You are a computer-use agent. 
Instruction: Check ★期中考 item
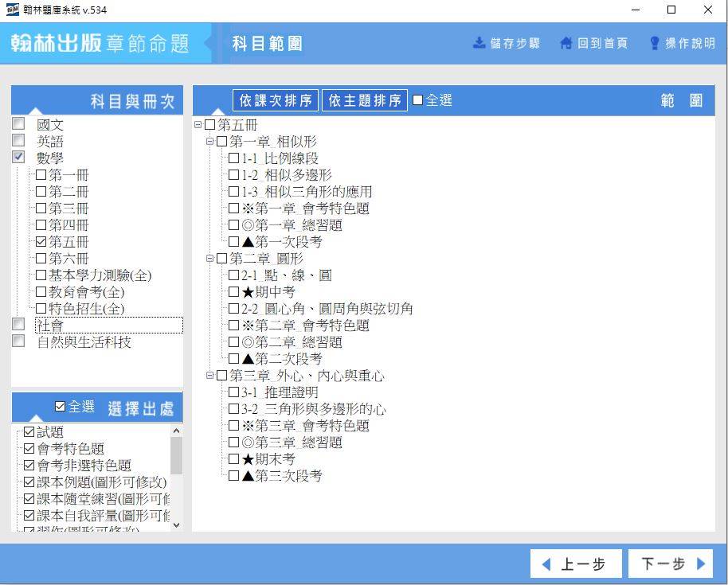(x=233, y=292)
